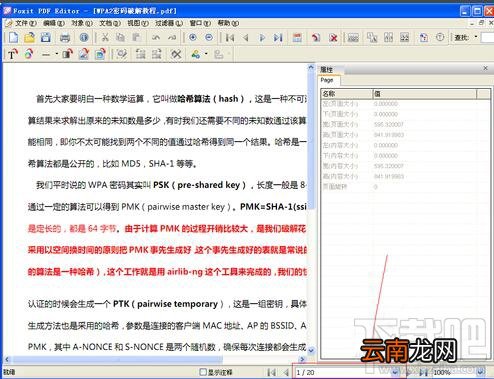This screenshot has width=494, height=379.
Task: Close the properties panel with its X
Action: 485,68
